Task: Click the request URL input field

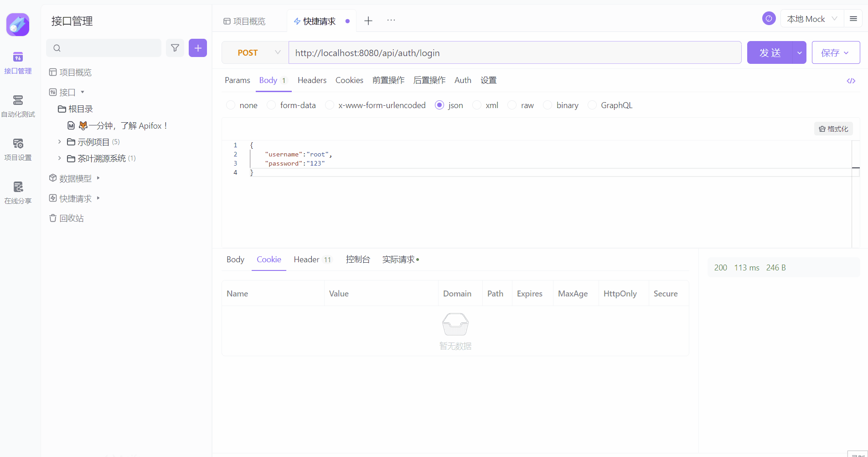Action: [515, 53]
